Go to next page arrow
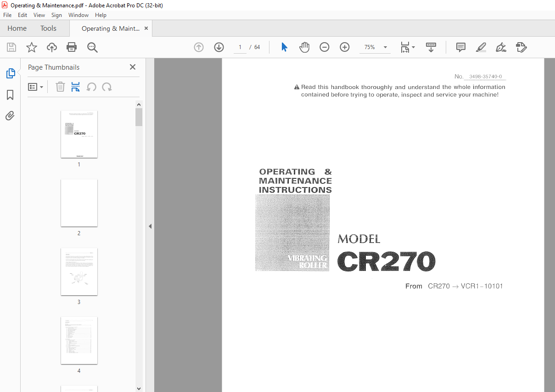Image resolution: width=555 pixels, height=392 pixels. (219, 47)
